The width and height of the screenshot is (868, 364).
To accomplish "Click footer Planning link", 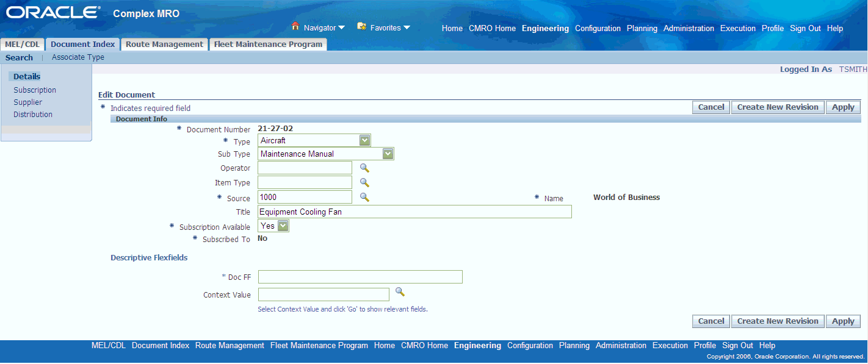I will coord(574,346).
